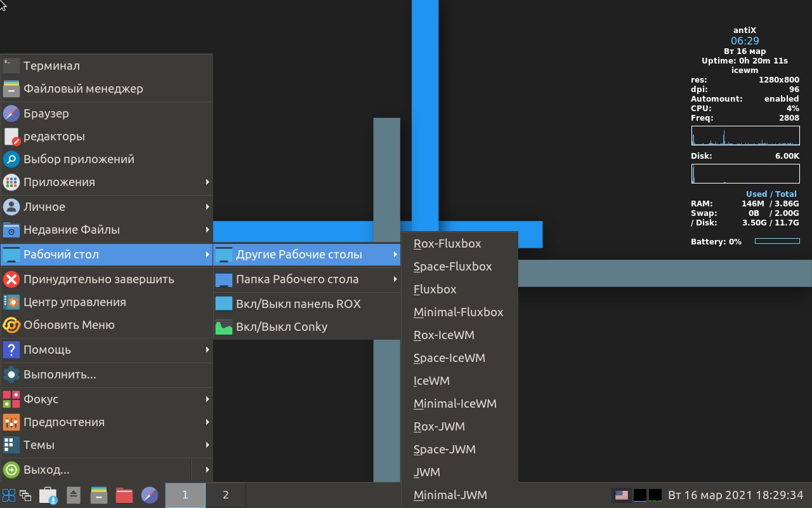
Task: Pick Rox-JWM desktop
Action: pos(460,427)
